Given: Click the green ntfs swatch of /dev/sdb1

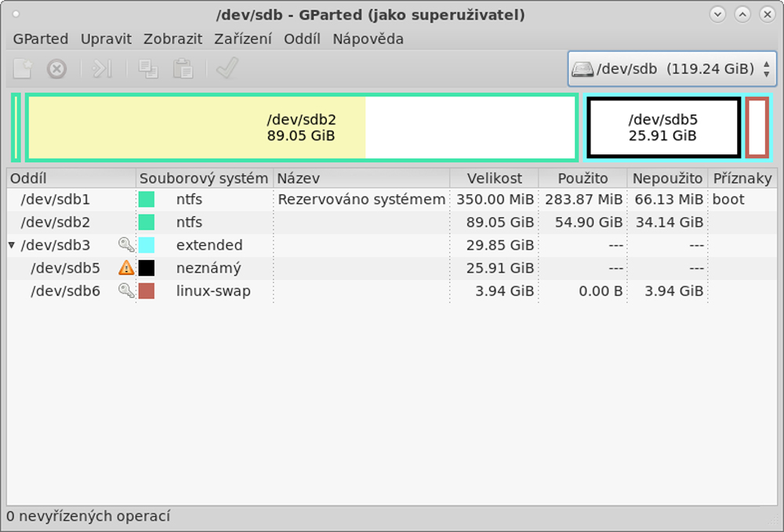Looking at the screenshot, I should (x=147, y=199).
